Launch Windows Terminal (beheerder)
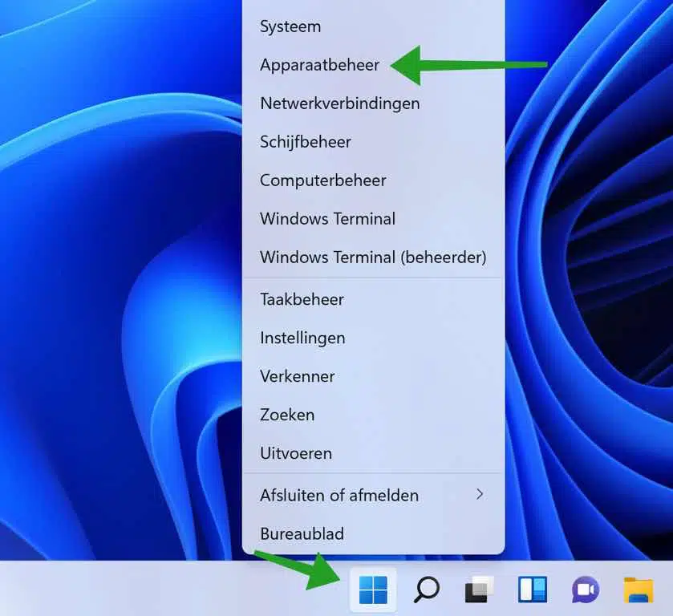Image resolution: width=673 pixels, height=616 pixels. point(374,257)
